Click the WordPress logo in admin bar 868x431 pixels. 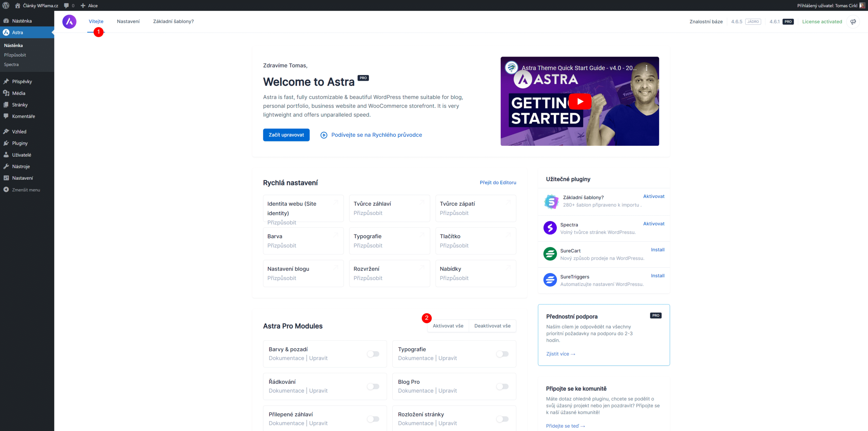coord(6,5)
